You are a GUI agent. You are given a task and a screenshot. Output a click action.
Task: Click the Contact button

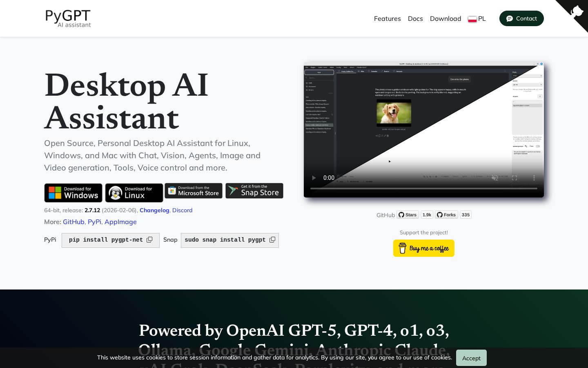click(521, 18)
